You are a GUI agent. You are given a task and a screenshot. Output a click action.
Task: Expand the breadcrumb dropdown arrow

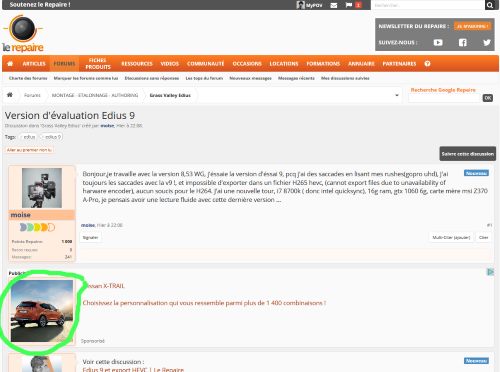(397, 95)
